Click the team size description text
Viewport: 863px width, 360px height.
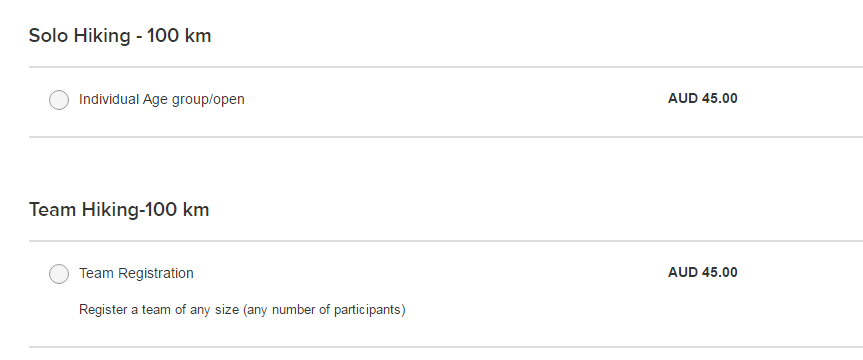pos(242,310)
